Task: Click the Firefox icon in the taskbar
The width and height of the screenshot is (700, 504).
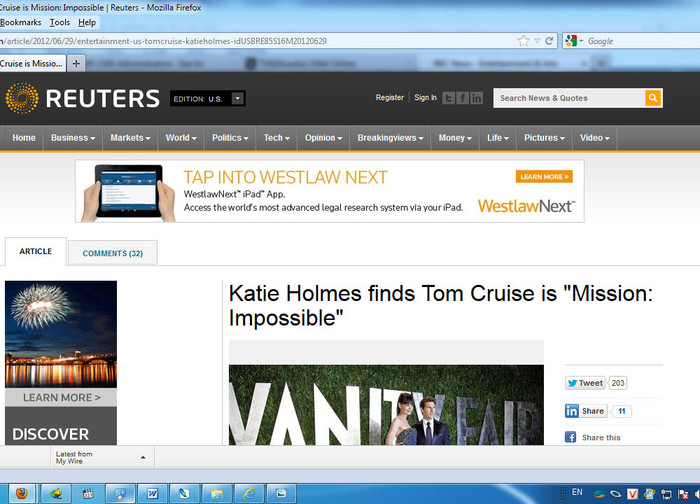Action: 21,493
